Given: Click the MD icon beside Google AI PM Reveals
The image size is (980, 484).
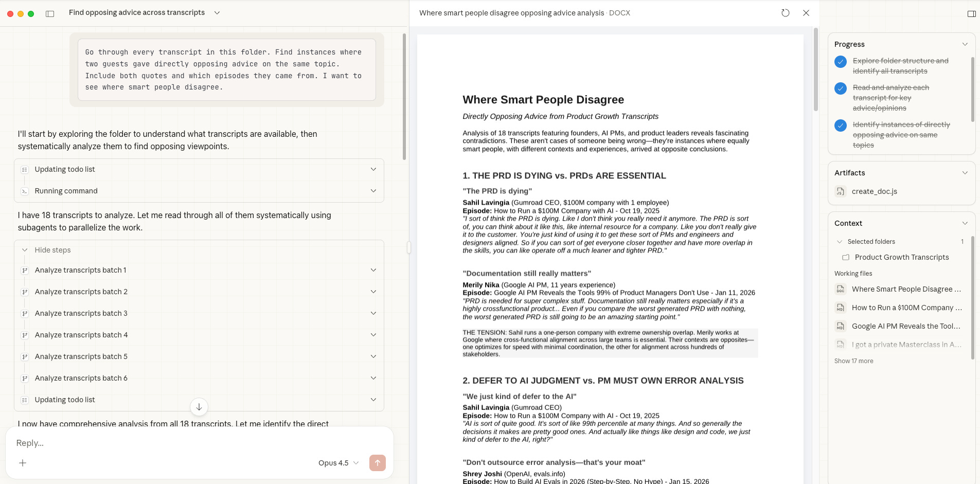Looking at the screenshot, I should click(840, 326).
